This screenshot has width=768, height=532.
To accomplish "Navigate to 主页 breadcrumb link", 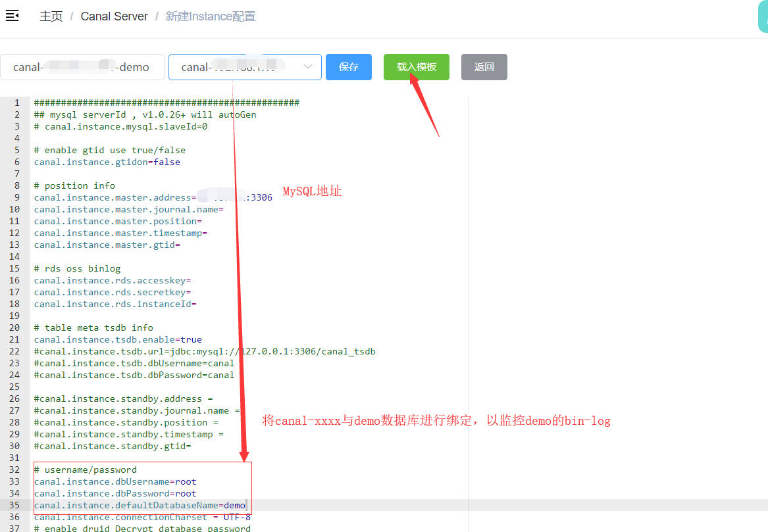I will point(51,16).
